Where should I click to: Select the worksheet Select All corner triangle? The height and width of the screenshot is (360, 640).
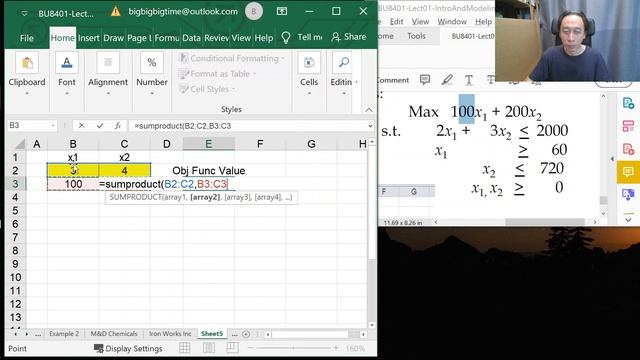(x=20, y=144)
